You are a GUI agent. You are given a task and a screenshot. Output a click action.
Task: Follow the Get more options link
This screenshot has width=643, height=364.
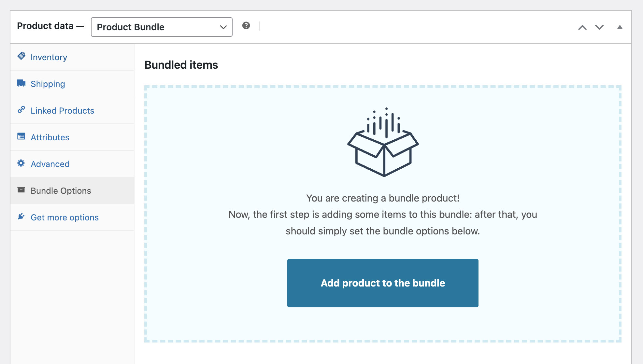[64, 217]
